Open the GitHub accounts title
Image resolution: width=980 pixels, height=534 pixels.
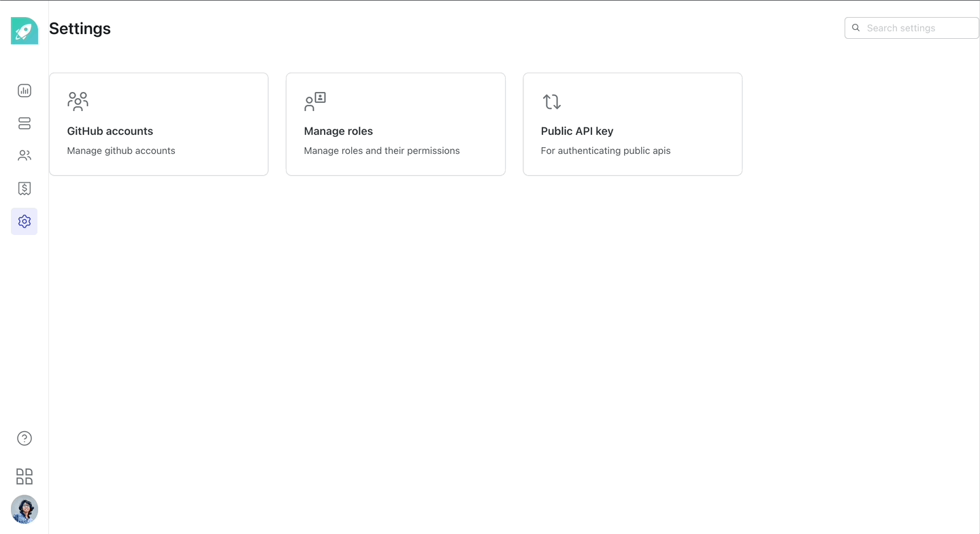pos(110,131)
